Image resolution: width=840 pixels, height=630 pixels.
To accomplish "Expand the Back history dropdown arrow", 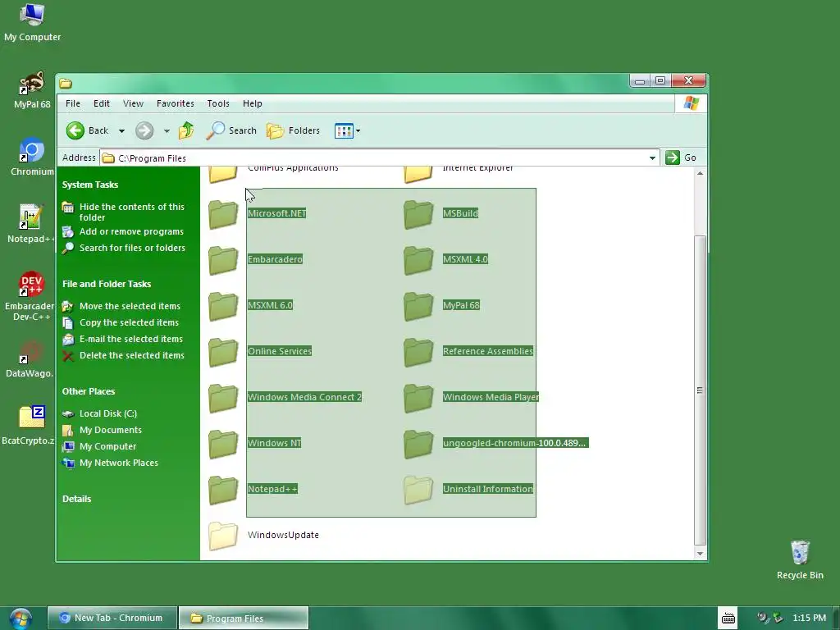I will (121, 130).
